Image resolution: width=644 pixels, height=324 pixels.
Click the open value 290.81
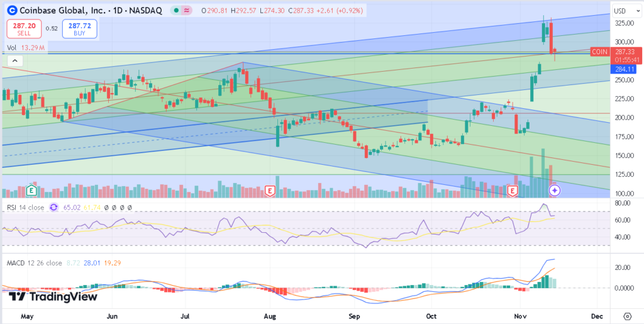click(x=218, y=11)
